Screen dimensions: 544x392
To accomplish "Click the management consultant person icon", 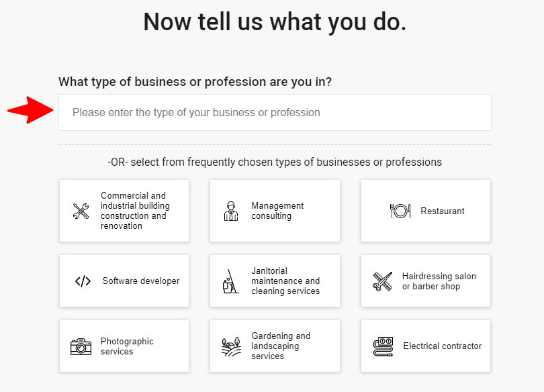I will [231, 211].
